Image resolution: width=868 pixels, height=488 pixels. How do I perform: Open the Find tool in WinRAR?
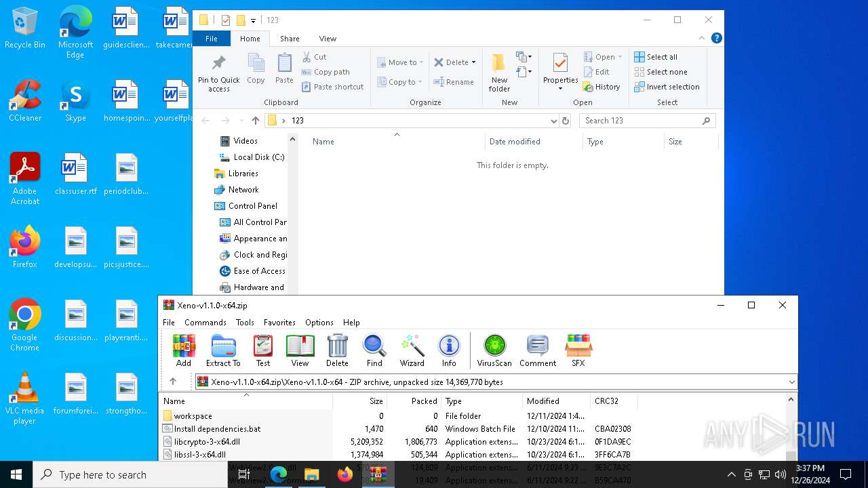coord(374,350)
